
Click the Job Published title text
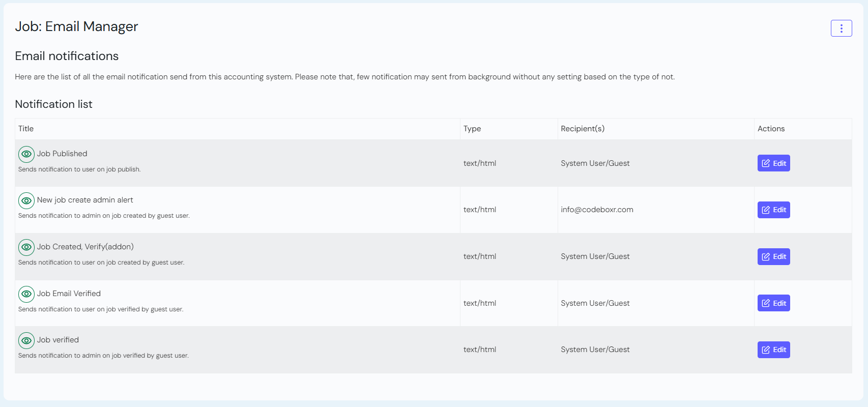click(62, 154)
